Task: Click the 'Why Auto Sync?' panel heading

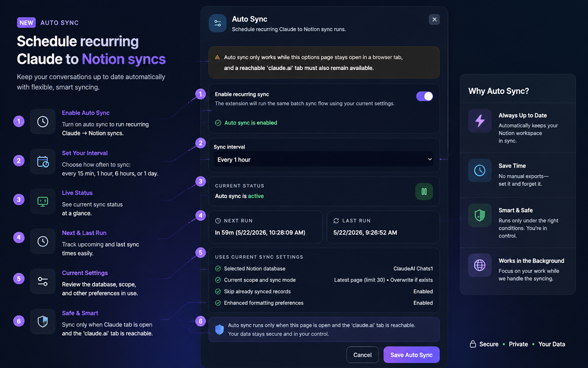Action: (498, 91)
